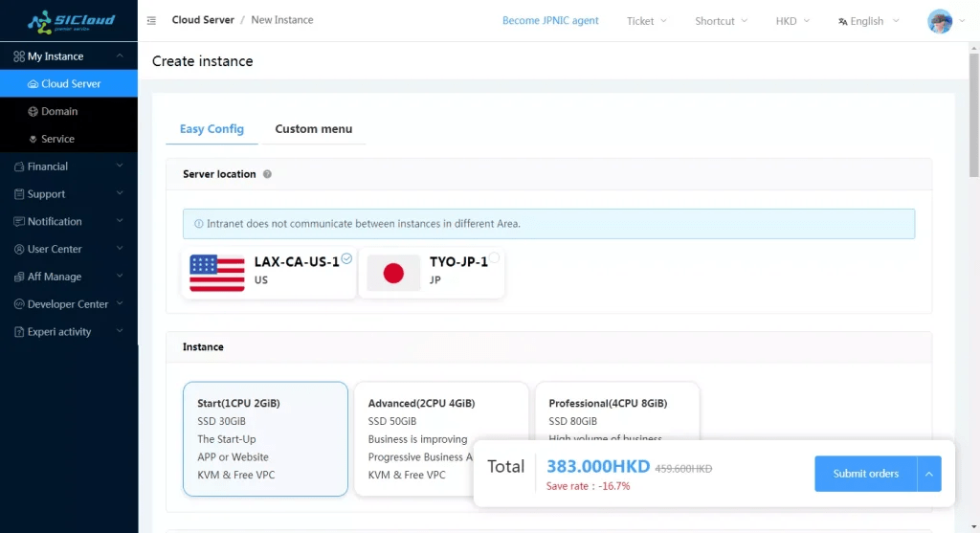Click the Server location help icon

click(267, 174)
